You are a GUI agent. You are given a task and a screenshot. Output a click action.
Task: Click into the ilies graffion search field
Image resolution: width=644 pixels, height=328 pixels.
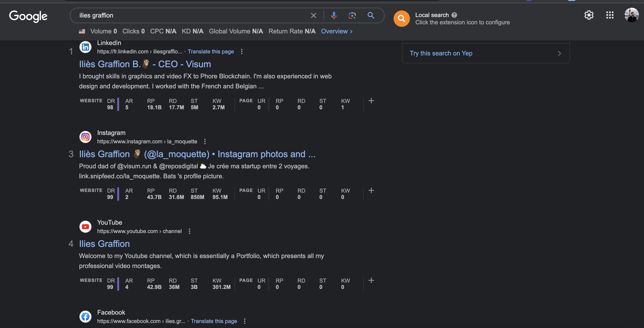(x=190, y=15)
